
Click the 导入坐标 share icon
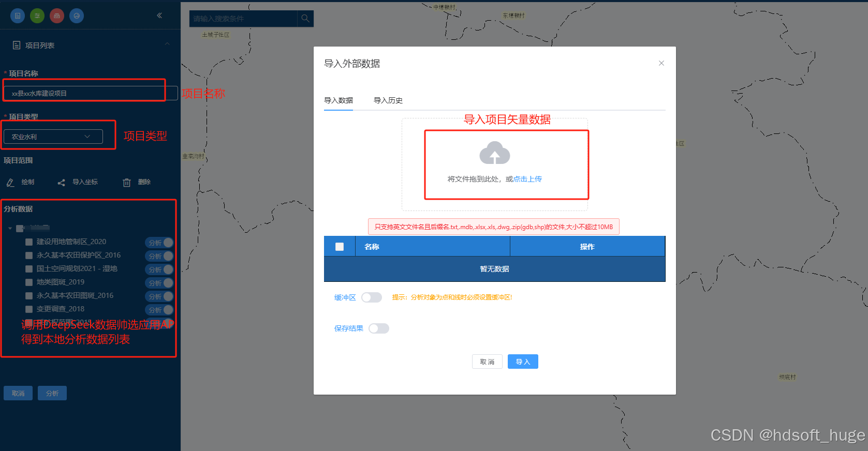61,182
